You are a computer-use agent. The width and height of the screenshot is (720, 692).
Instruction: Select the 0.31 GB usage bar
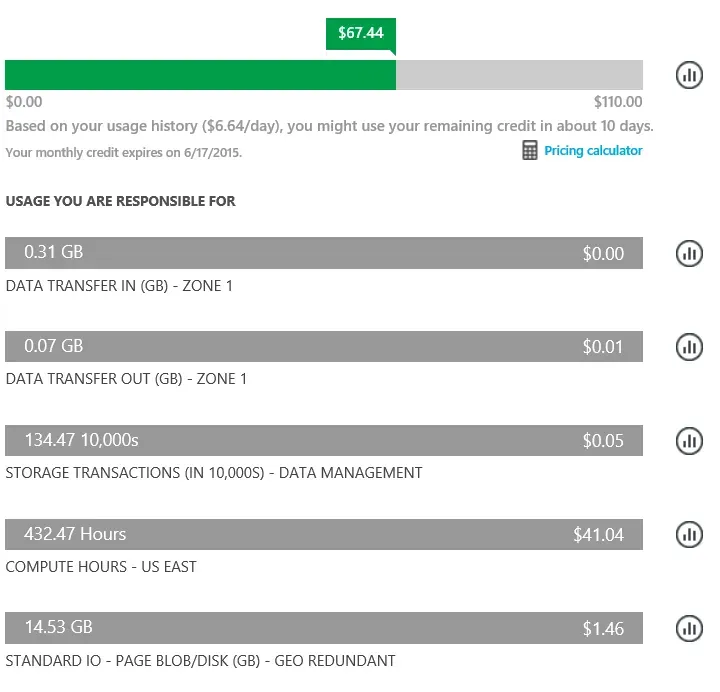coord(323,253)
